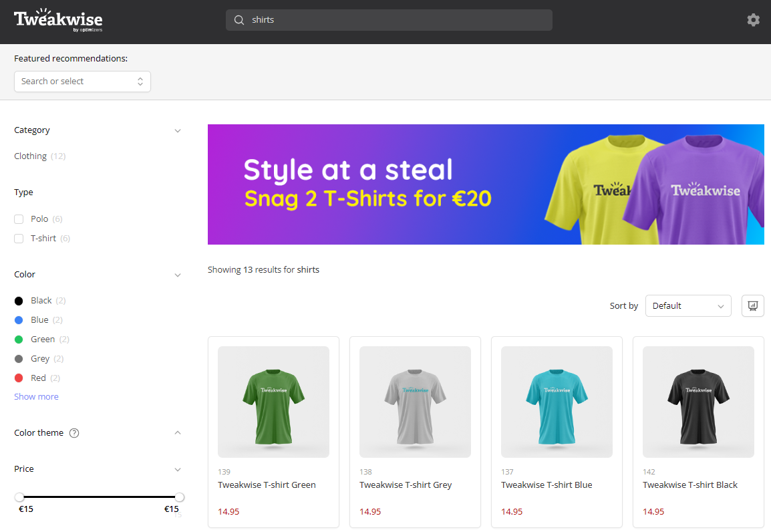Screen dimensions: 771x532
Task: Open Tweakwise T-shirt Black title
Action: tap(690, 485)
